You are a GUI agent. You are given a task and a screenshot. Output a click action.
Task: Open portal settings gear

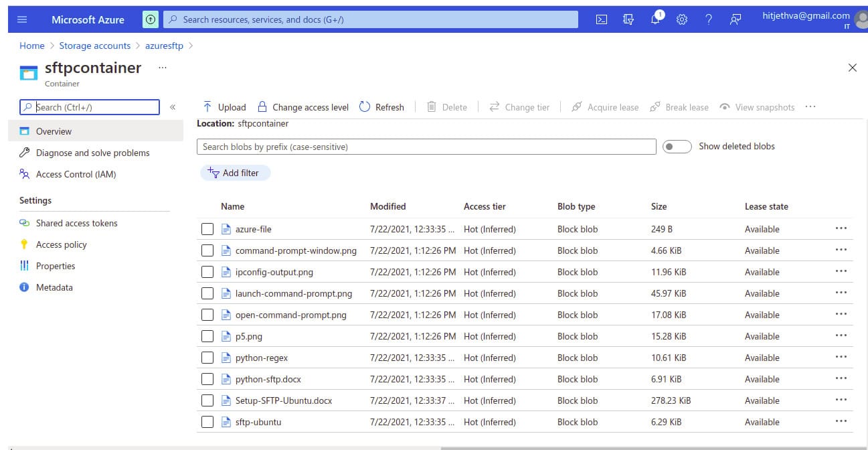[x=682, y=19]
